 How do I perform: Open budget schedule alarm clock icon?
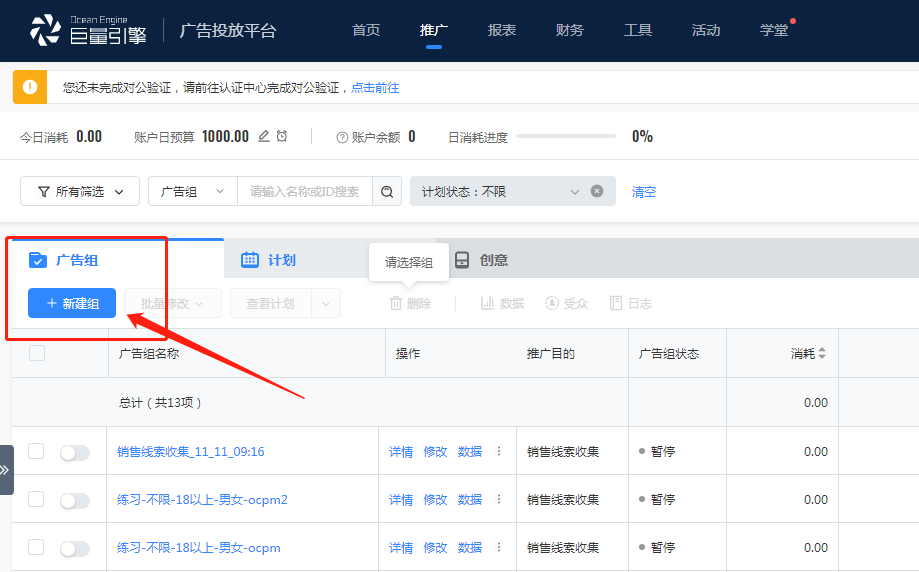pos(282,137)
